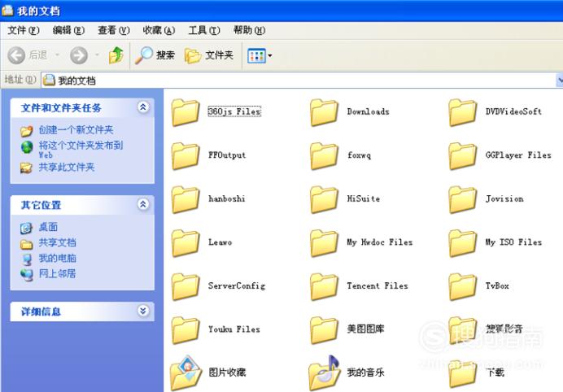The width and height of the screenshot is (563, 392).
Task: Select the 我的音乐 music folder icon
Action: tap(325, 372)
